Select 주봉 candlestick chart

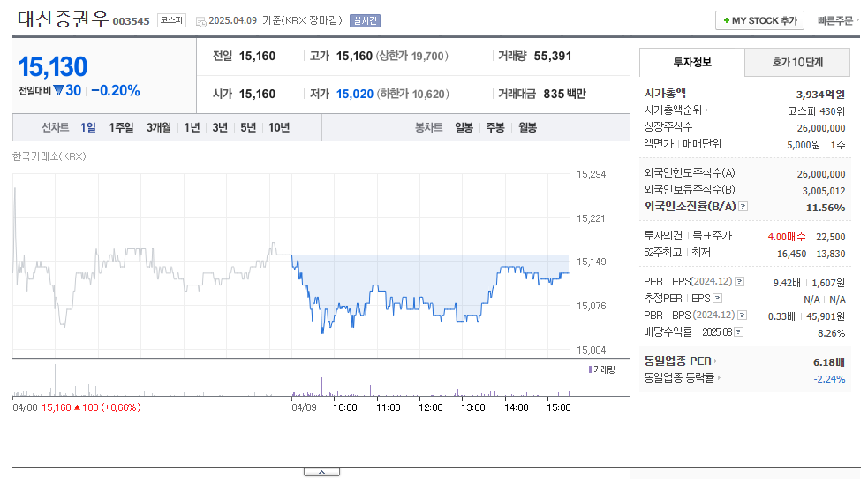click(x=495, y=127)
